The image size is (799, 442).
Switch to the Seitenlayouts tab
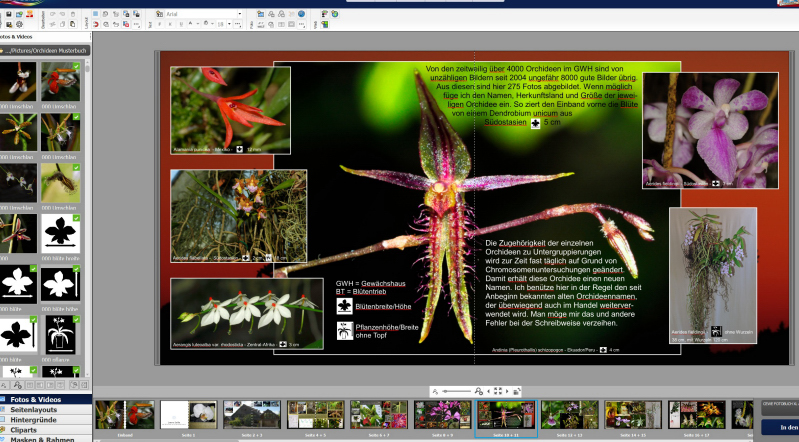(x=33, y=410)
